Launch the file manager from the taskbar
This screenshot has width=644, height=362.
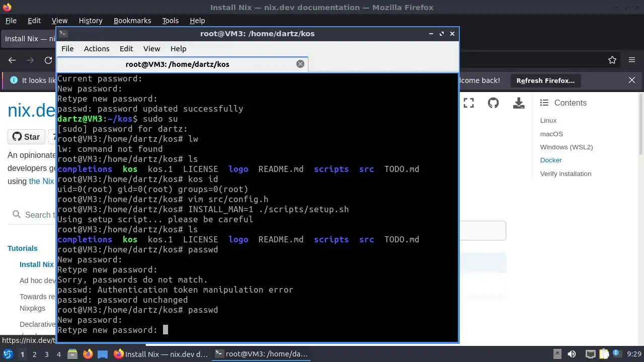coord(72,354)
